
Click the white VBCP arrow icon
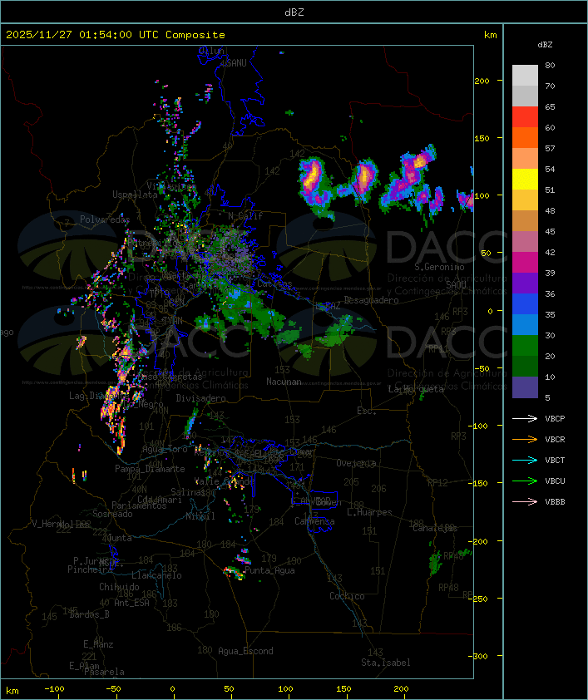pyautogui.click(x=525, y=418)
